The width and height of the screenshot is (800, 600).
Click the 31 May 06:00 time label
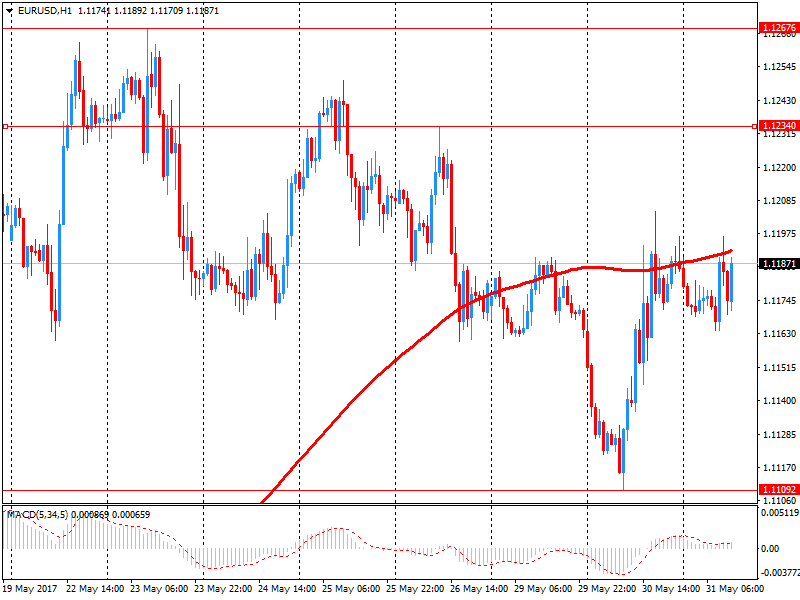pyautogui.click(x=735, y=589)
